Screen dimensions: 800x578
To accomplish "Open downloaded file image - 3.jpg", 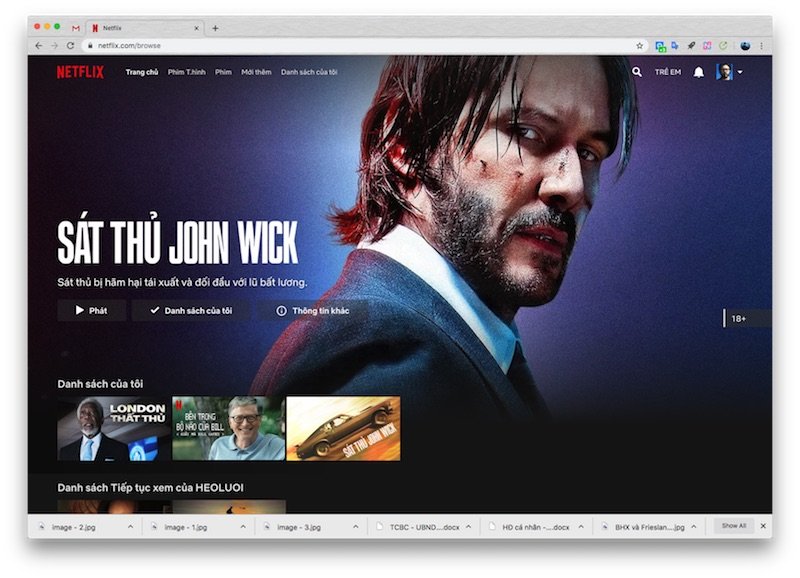I will coord(298,527).
